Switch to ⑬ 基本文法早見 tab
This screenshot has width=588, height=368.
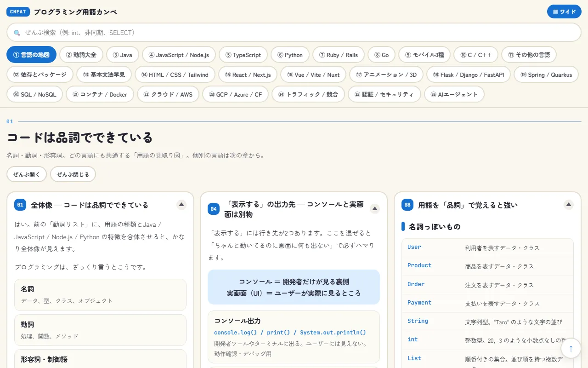pyautogui.click(x=104, y=75)
